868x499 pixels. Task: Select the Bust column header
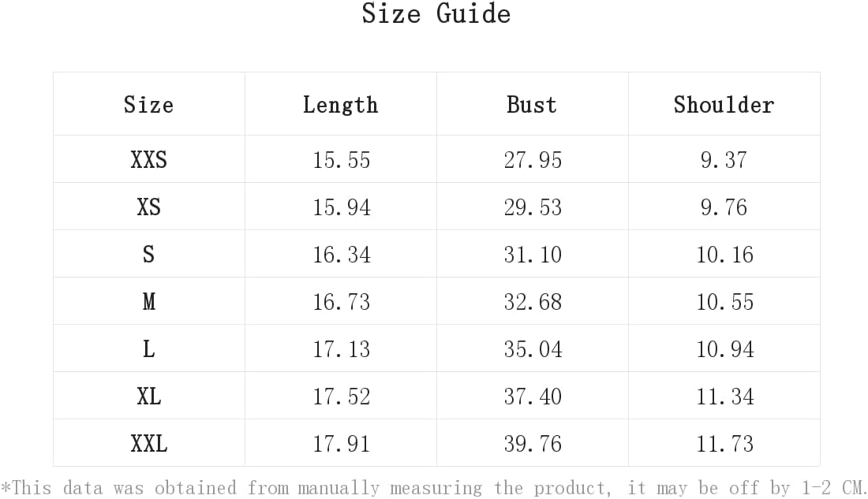click(531, 105)
